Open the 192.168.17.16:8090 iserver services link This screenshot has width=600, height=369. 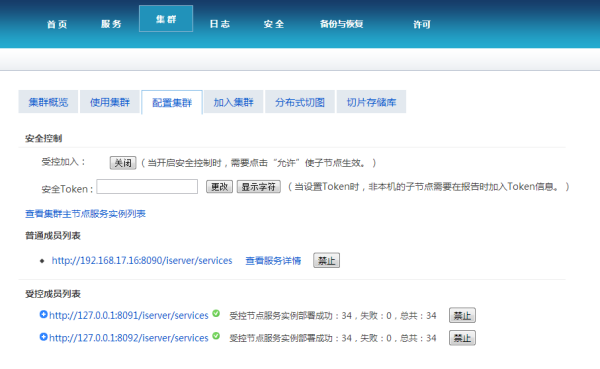142,261
